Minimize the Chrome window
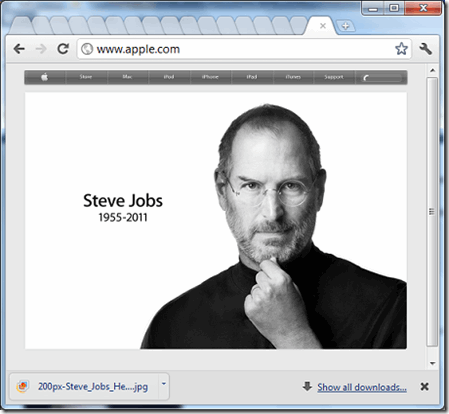The image size is (449, 414). click(x=373, y=8)
